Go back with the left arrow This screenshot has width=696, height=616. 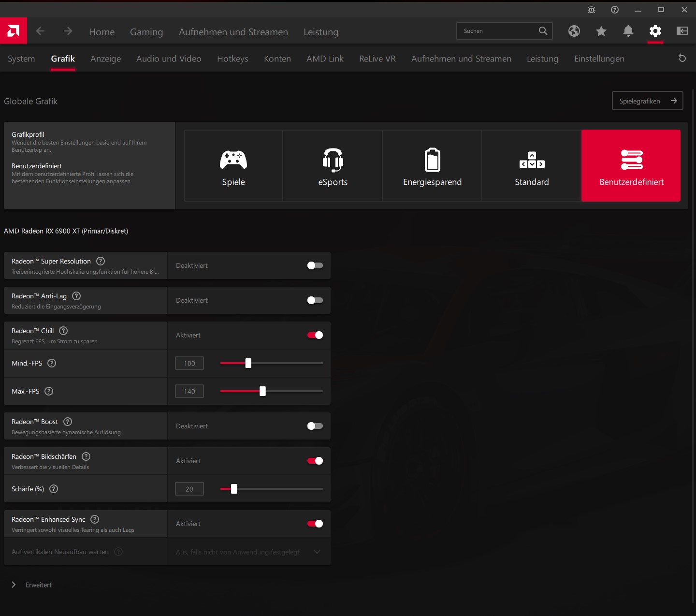tap(41, 31)
